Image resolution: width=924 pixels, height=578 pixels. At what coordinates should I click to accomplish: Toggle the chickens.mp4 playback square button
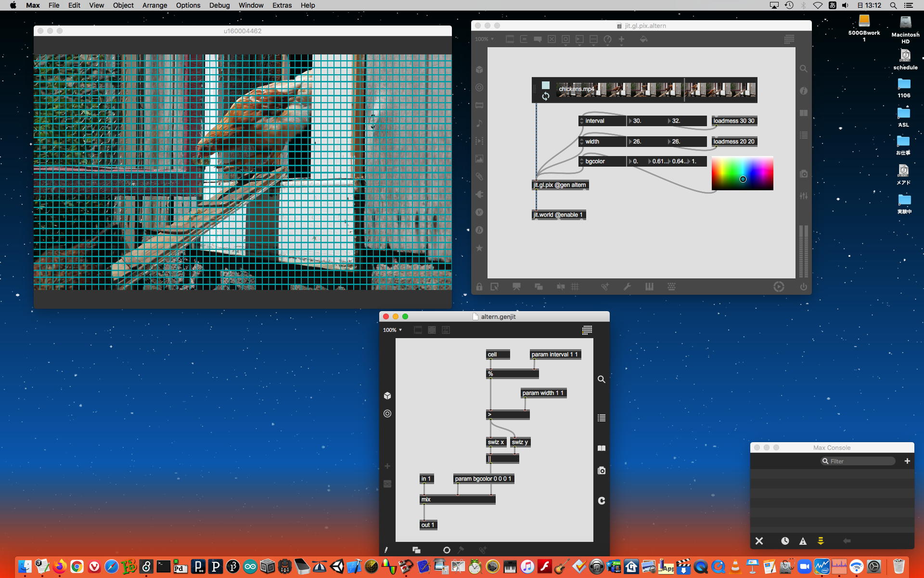click(545, 85)
